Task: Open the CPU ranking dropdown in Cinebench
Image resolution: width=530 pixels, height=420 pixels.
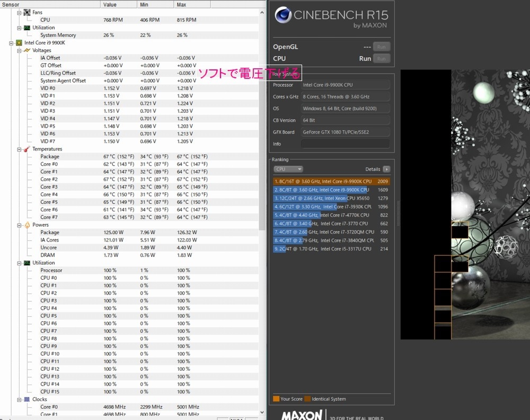Action: (x=288, y=169)
